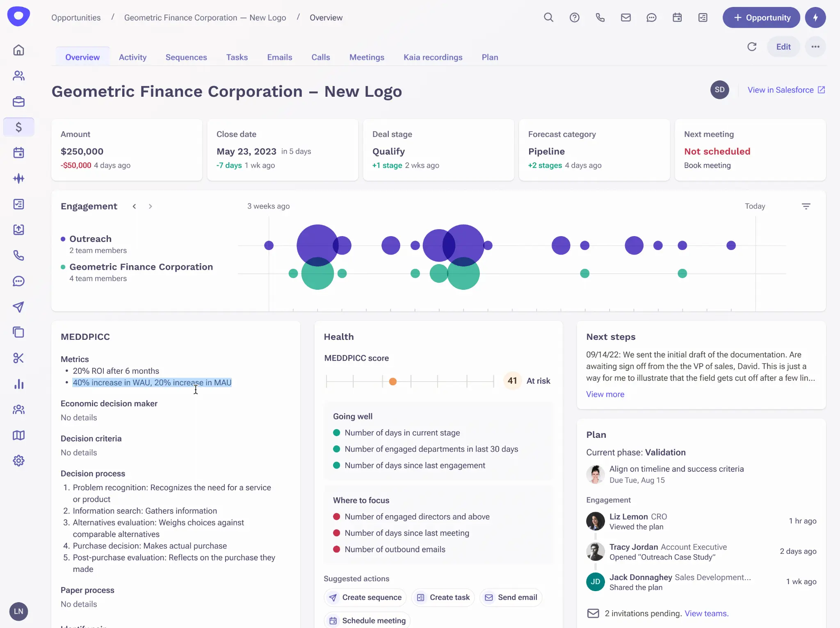Image resolution: width=840 pixels, height=628 pixels.
Task: Open the email icon in top bar
Action: click(625, 17)
